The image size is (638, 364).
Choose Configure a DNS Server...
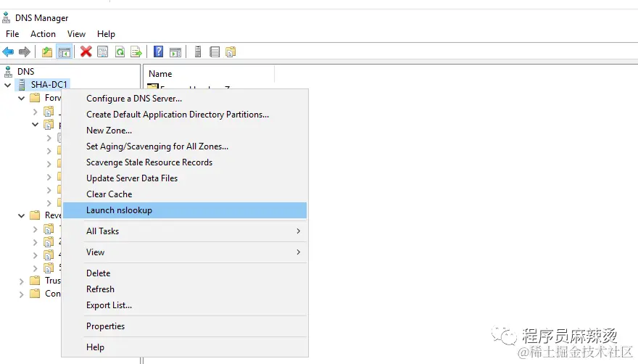coord(185,99)
